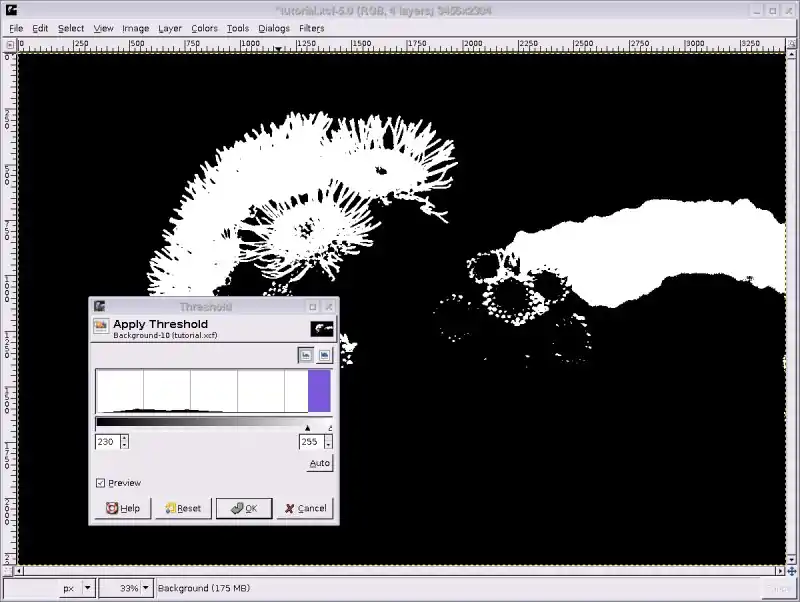This screenshot has width=800, height=602.
Task: Open the px unit dropdown
Action: coord(88,588)
